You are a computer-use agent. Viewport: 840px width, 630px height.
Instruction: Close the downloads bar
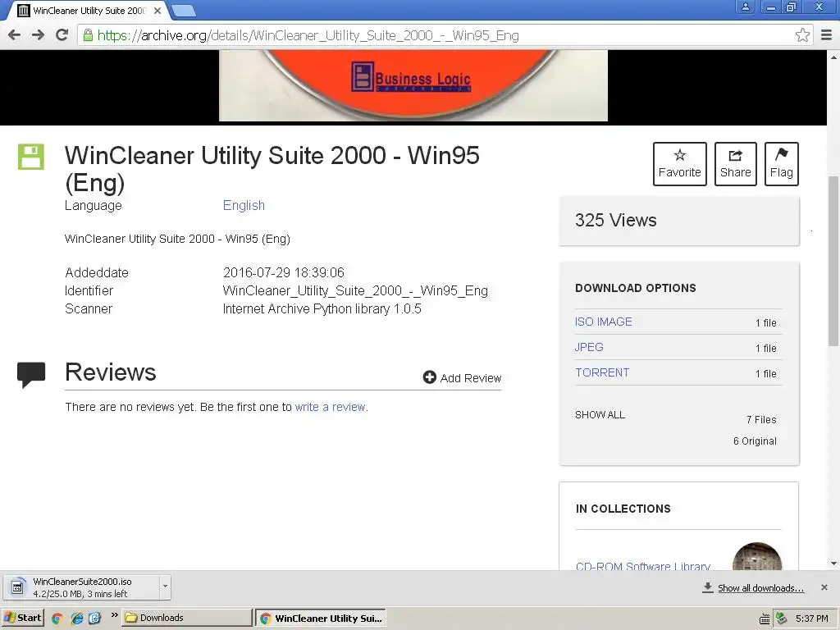824,587
